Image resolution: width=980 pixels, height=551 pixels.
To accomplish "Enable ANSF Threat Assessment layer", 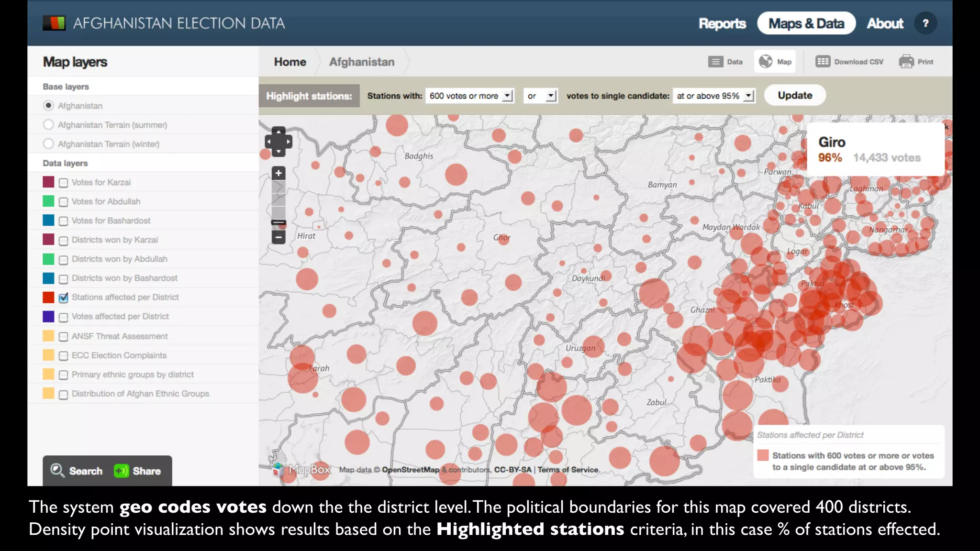I will [x=63, y=337].
